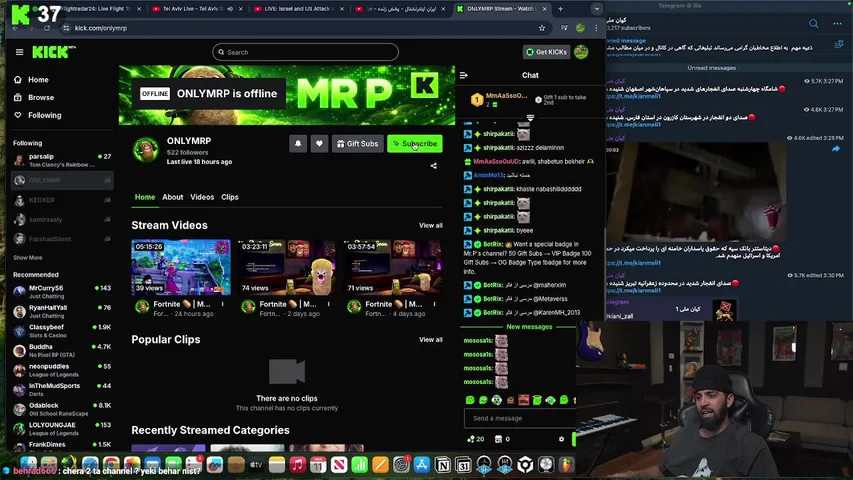Open the 03:23:11 stream video thumbnail
Viewport: 853px width, 480px height.
click(287, 267)
